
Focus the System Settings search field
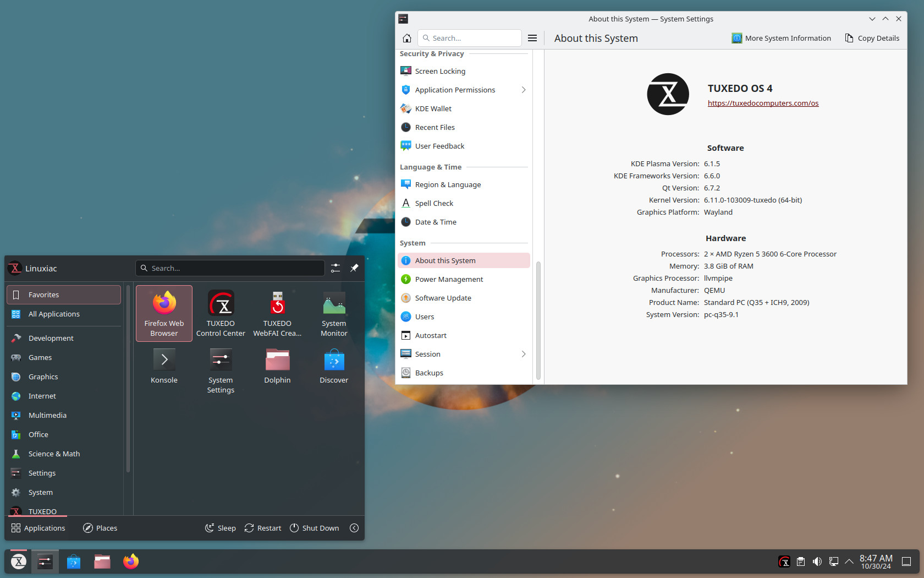(x=470, y=38)
